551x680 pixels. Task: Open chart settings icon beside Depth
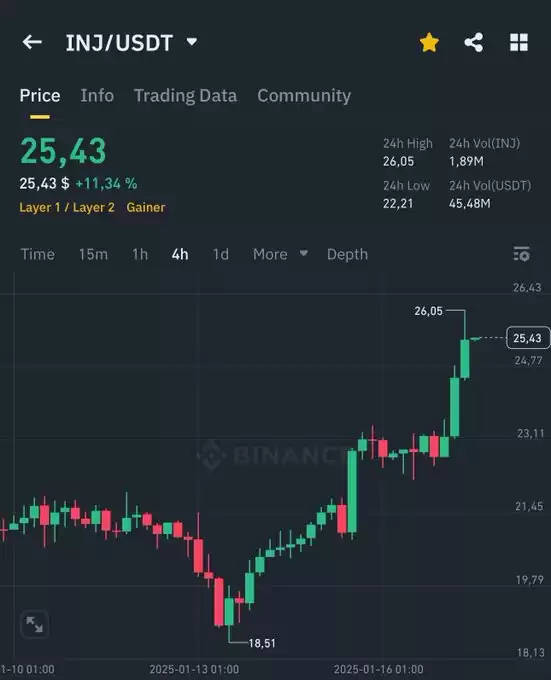coord(522,254)
